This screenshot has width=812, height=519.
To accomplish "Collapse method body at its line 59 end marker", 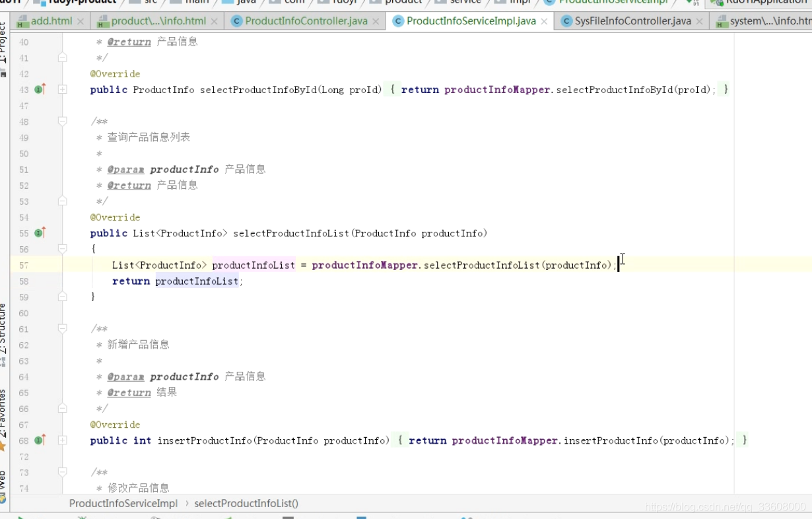I will [x=62, y=296].
